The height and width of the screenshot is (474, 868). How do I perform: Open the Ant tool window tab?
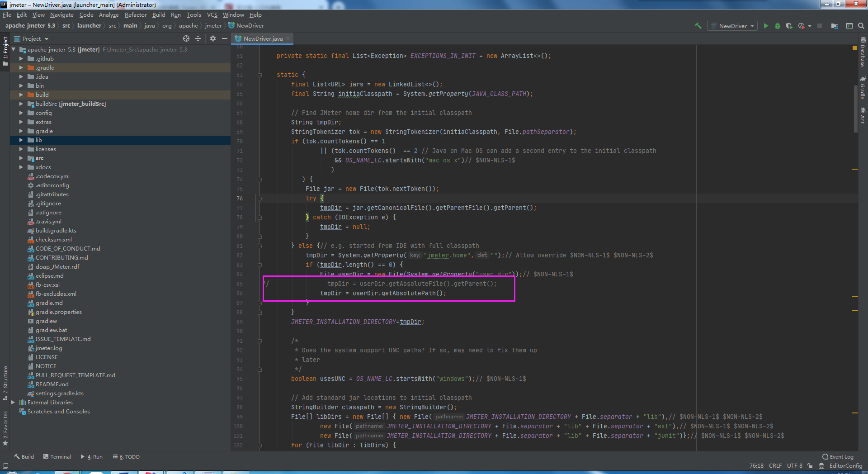(x=863, y=115)
